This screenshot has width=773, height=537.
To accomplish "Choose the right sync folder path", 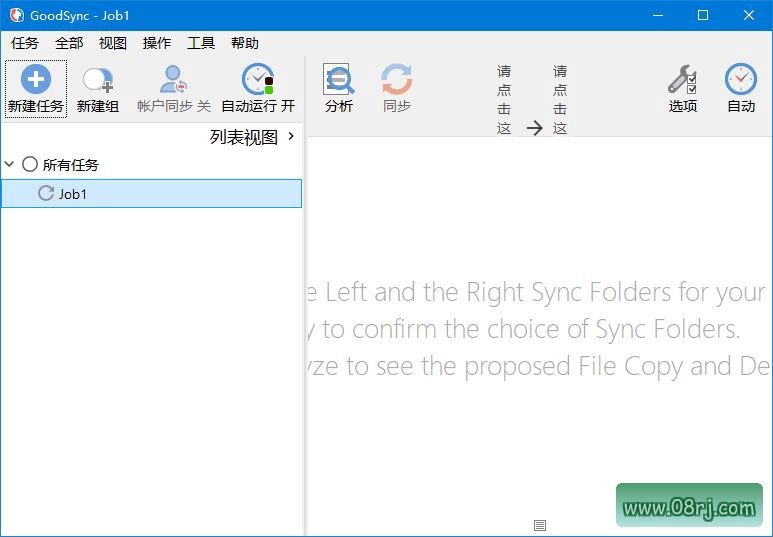I will pyautogui.click(x=560, y=100).
